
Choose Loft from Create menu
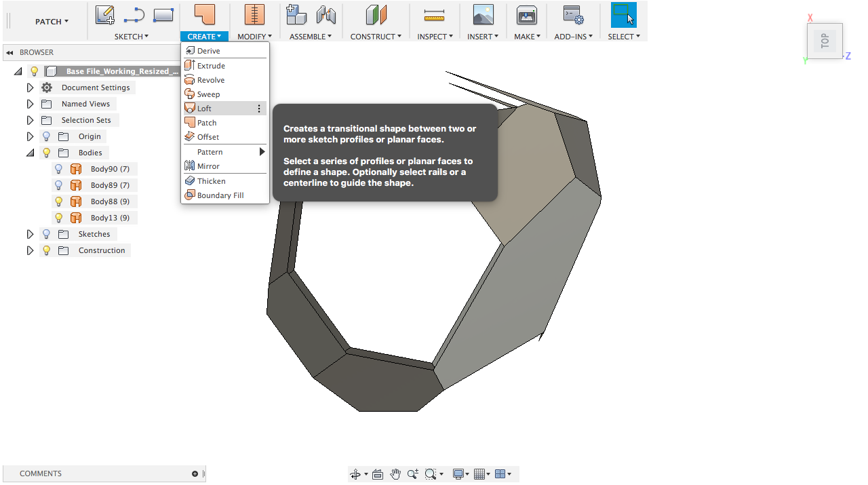[225, 109]
